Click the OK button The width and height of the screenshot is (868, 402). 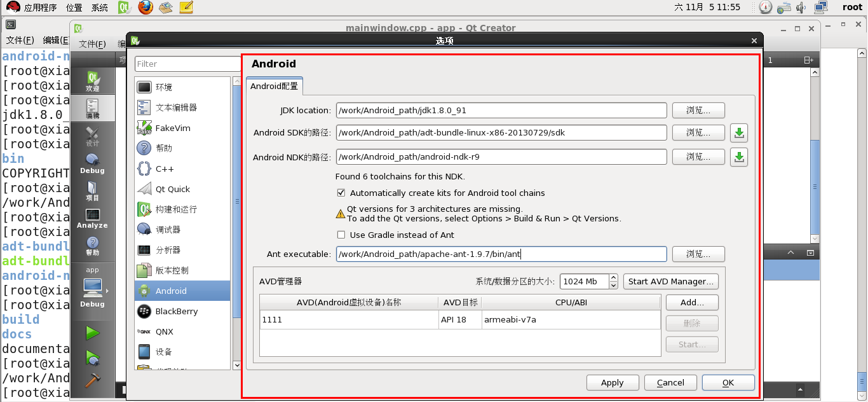pyautogui.click(x=728, y=382)
